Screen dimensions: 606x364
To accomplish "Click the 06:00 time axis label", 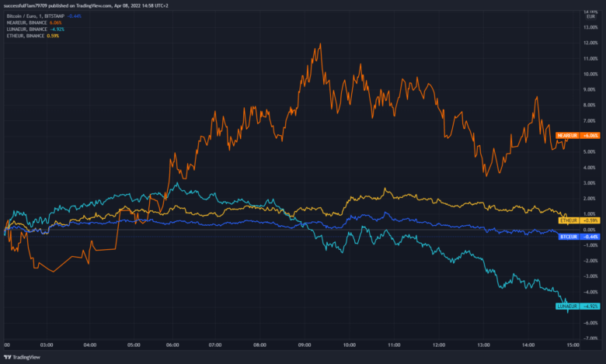I will pyautogui.click(x=172, y=345).
